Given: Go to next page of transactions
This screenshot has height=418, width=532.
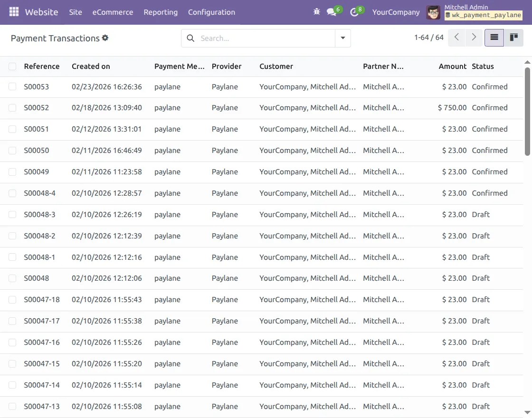Looking at the screenshot, I should [474, 37].
